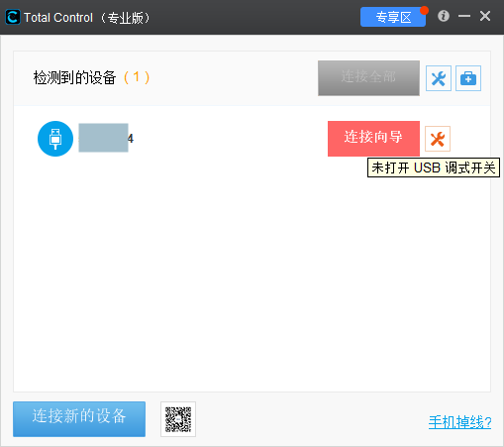This screenshot has width=504, height=447.
Task: Open the QR code thumbnail
Action: pos(178,419)
